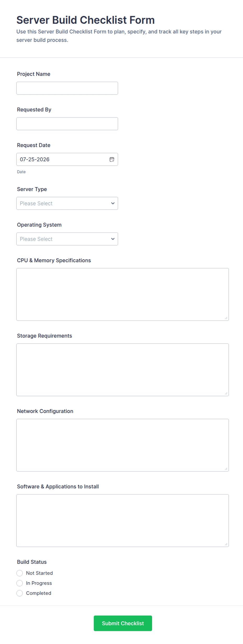Click the Network Configuration textarea resize handle
The height and width of the screenshot is (644, 243).
(x=226, y=469)
